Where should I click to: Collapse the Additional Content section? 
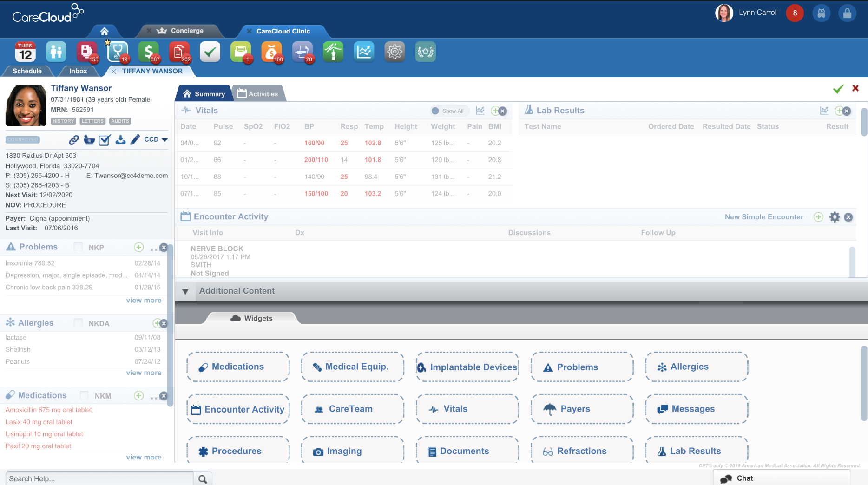(185, 291)
